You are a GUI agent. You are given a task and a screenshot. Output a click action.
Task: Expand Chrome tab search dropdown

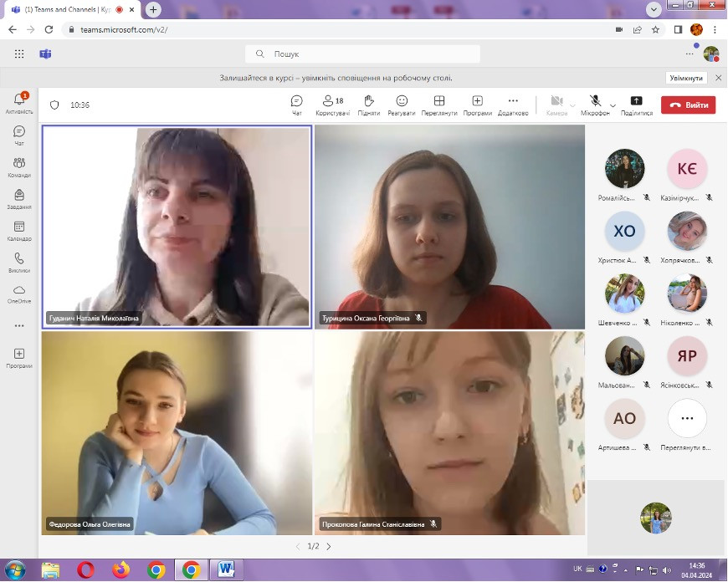click(654, 9)
